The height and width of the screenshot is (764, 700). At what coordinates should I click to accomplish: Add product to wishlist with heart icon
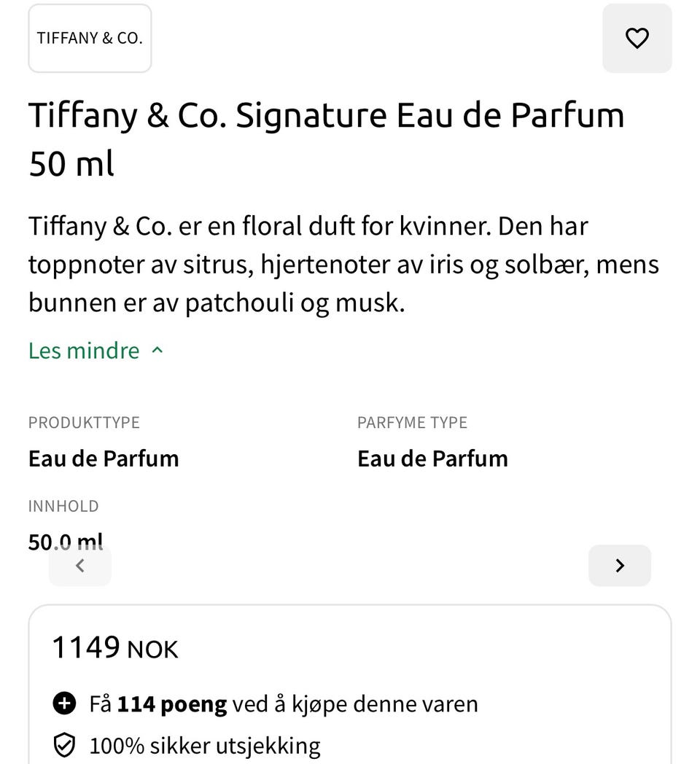tap(637, 38)
